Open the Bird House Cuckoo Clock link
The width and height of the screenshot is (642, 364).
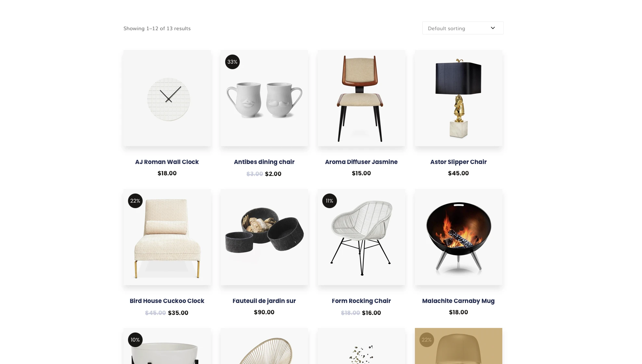click(167, 301)
